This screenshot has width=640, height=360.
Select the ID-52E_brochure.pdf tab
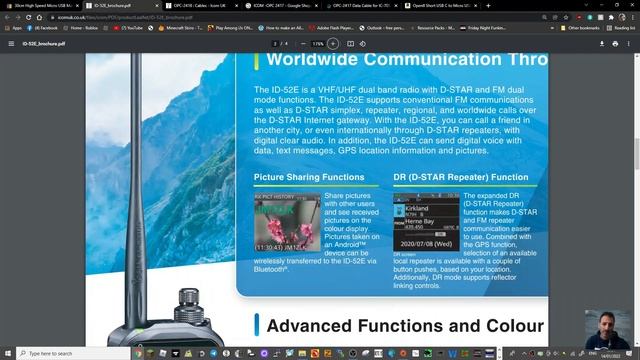pyautogui.click(x=121, y=6)
